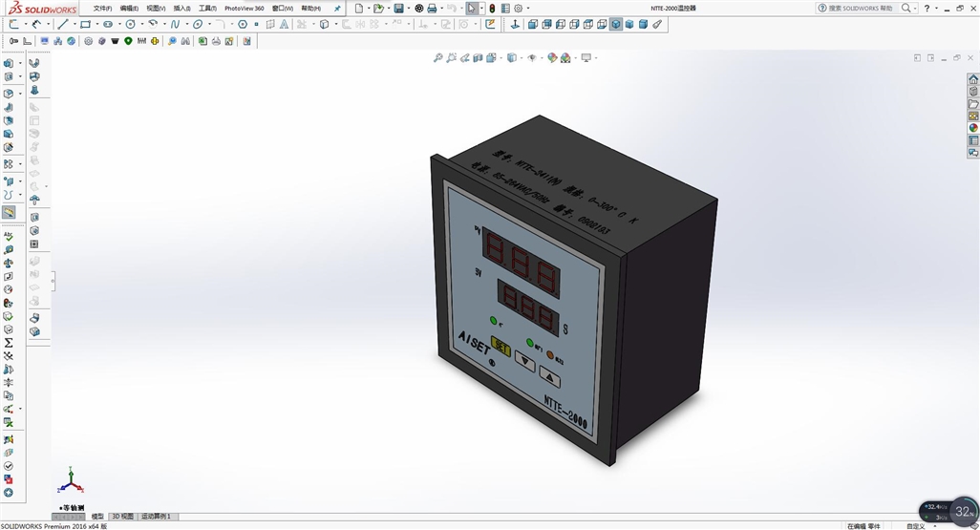
Task: Create a new document with New icon
Action: [x=359, y=9]
